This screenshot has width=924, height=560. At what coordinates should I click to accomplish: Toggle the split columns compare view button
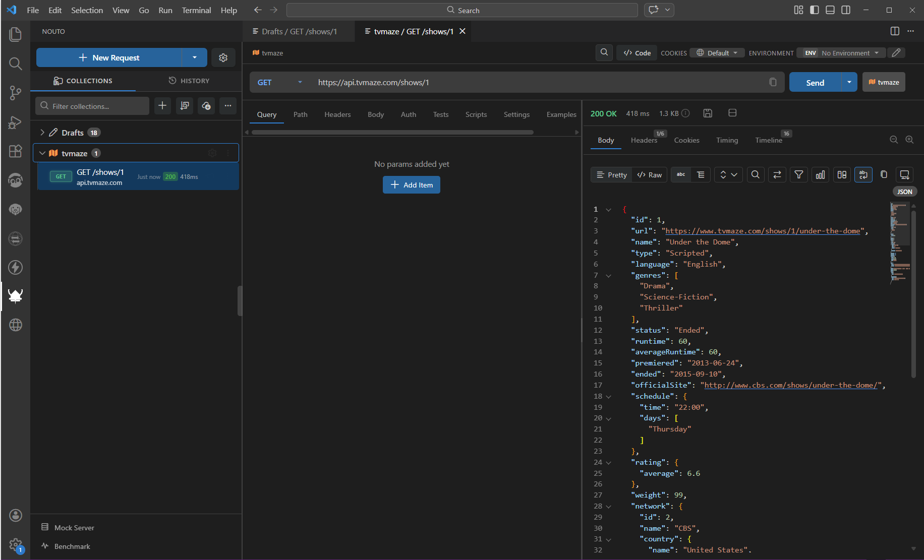point(842,174)
